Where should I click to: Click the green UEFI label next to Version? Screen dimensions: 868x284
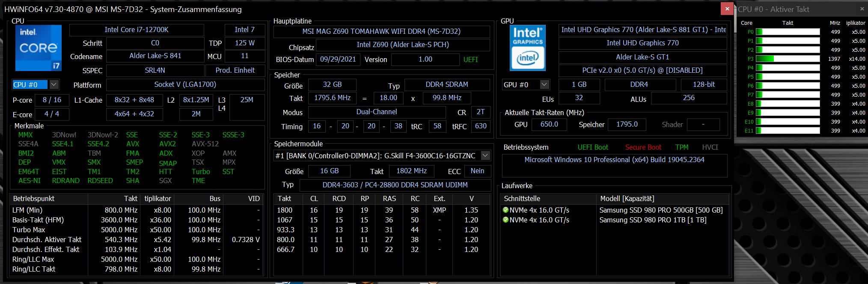click(470, 59)
